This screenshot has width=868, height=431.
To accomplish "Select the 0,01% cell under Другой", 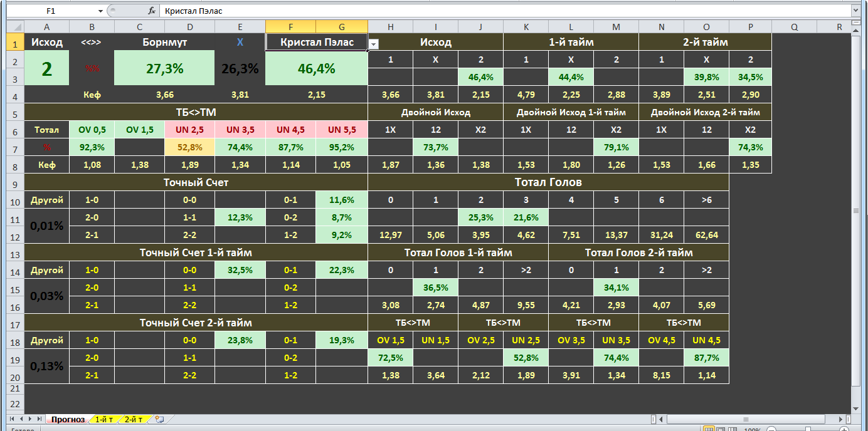I will 47,227.
